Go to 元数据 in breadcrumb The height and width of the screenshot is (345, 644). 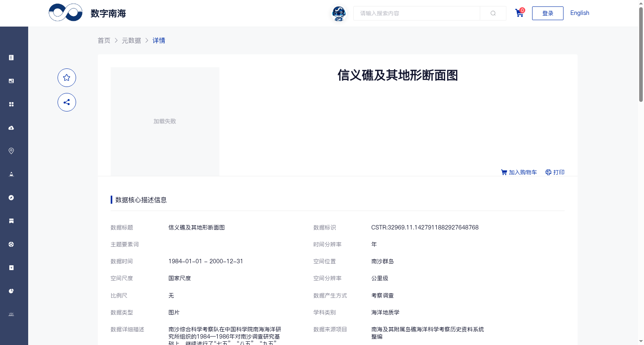pos(132,40)
